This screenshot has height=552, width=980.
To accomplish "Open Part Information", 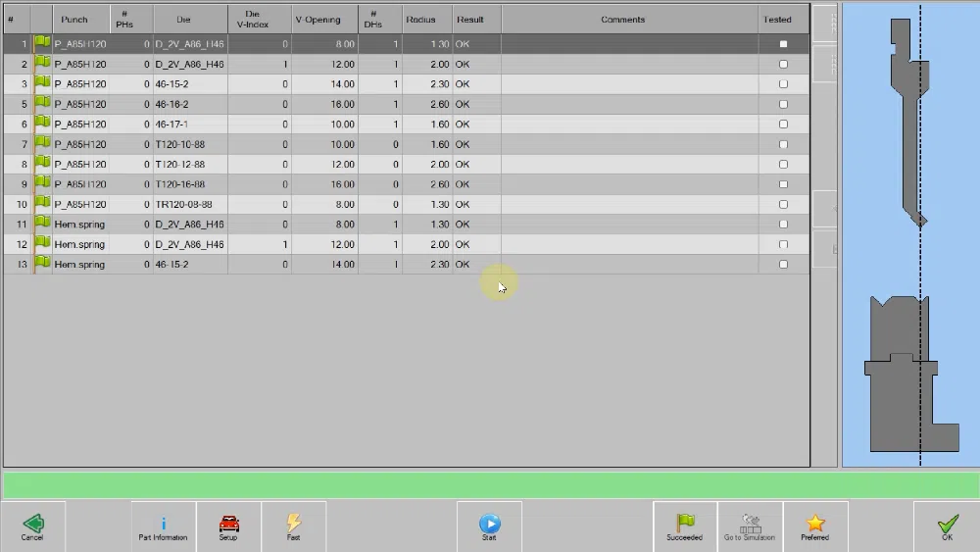I will pyautogui.click(x=163, y=527).
